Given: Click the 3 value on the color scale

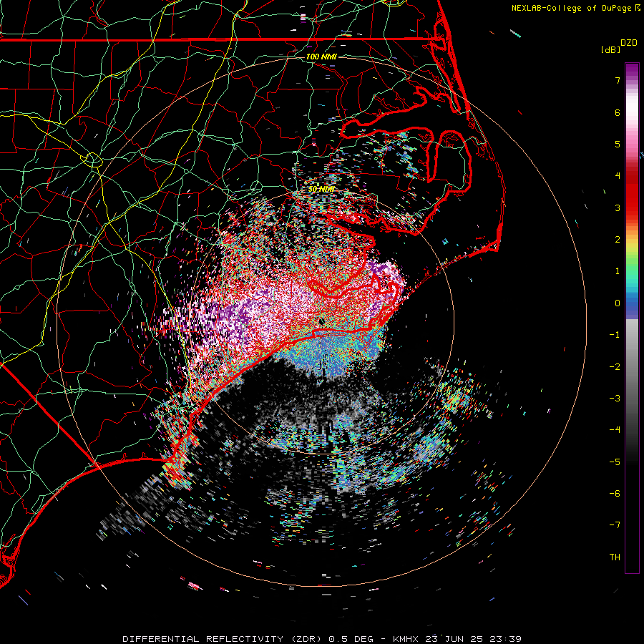Looking at the screenshot, I should pos(618,208).
